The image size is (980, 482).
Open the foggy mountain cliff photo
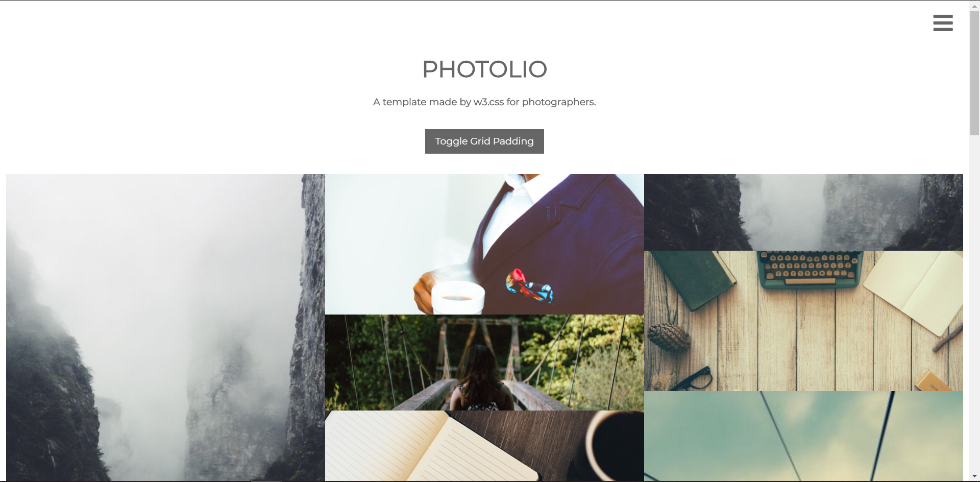165,327
